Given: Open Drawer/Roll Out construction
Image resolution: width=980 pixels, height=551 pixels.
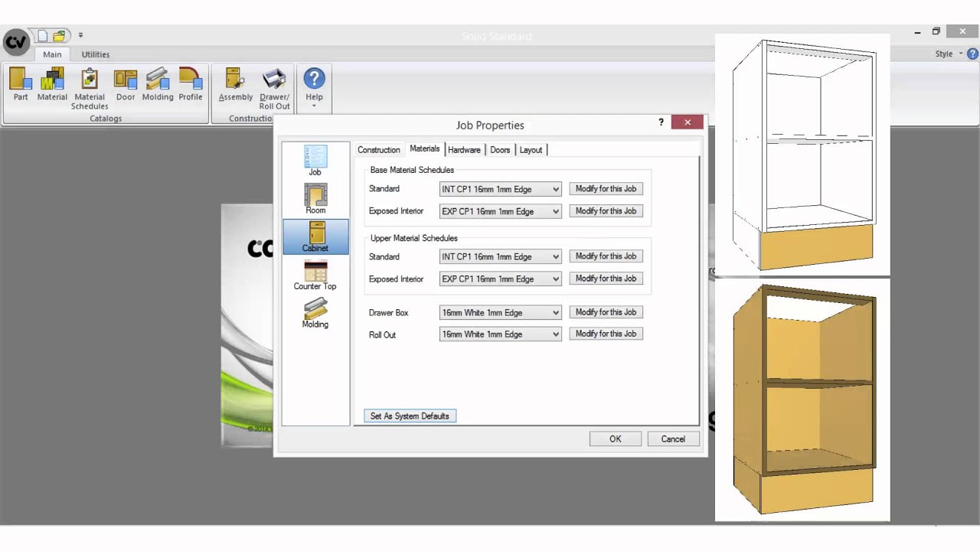Looking at the screenshot, I should [274, 89].
